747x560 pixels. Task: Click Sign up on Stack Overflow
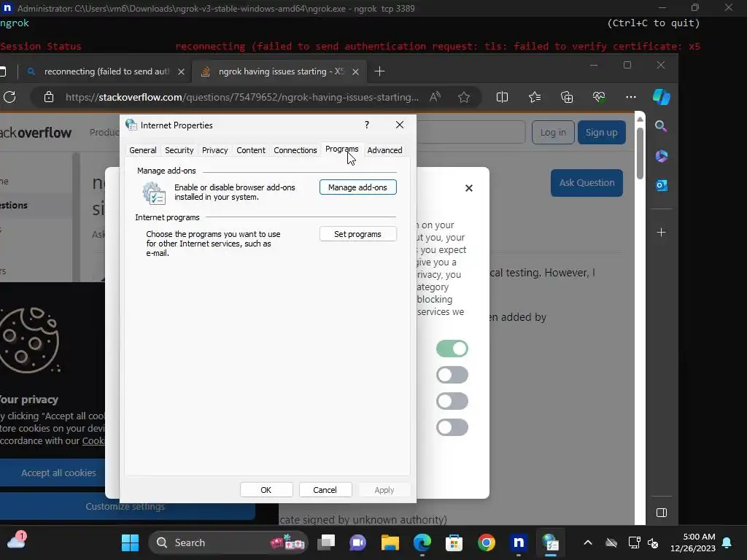[x=602, y=133]
